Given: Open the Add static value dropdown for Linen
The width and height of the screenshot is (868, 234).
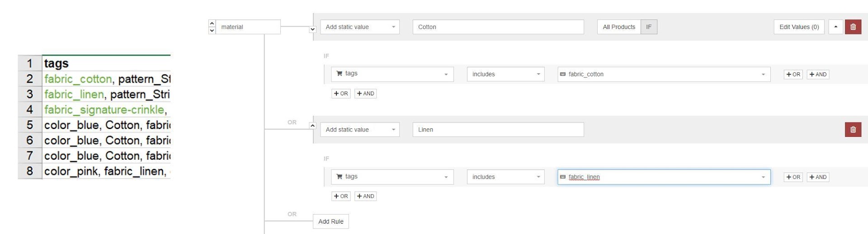Looking at the screenshot, I should (360, 130).
